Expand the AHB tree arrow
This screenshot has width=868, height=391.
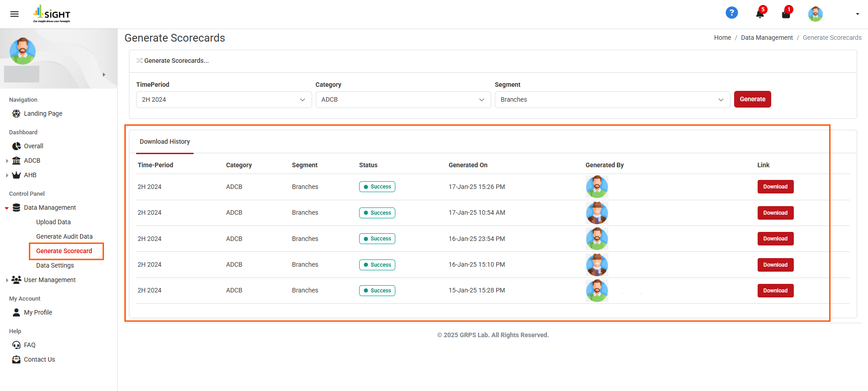[x=7, y=175]
